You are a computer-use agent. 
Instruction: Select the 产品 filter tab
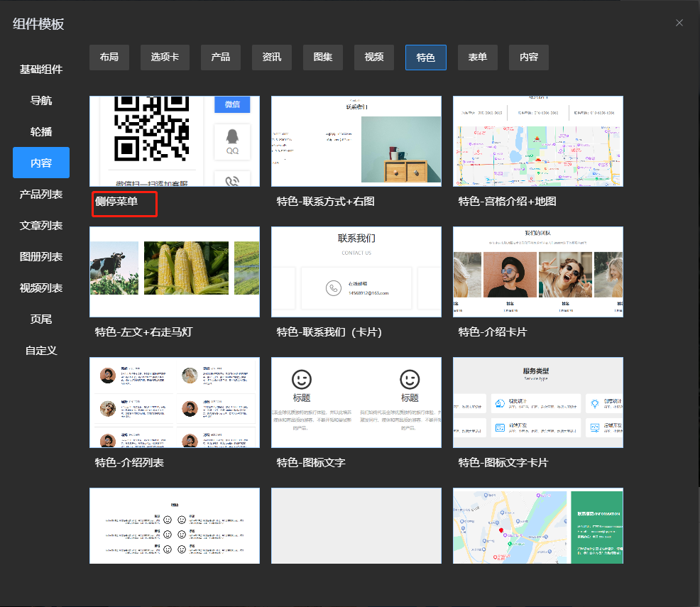[x=221, y=57]
